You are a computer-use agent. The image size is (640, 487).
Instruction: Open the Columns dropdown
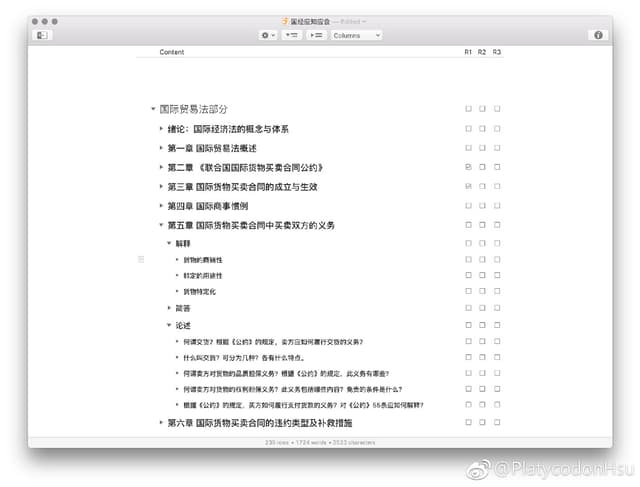(357, 35)
